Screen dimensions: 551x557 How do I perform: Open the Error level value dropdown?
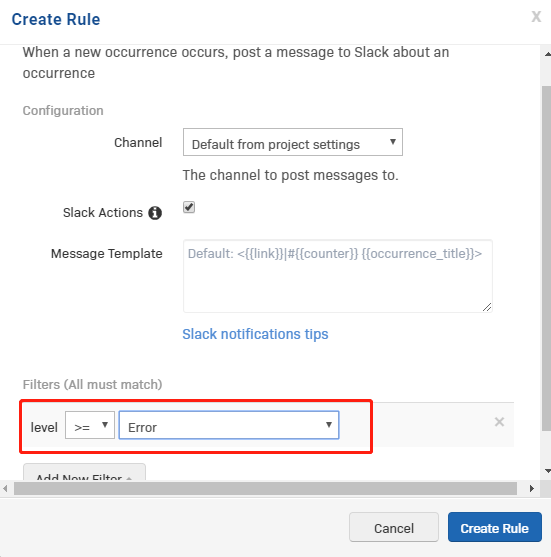229,425
